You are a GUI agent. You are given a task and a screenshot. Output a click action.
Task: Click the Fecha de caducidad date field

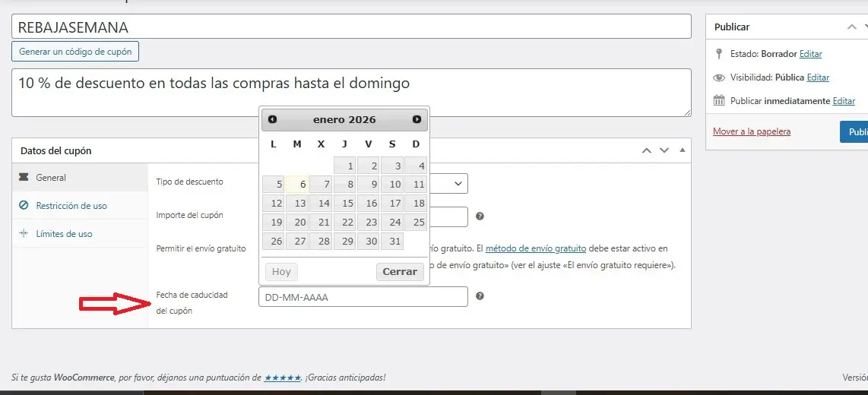point(363,297)
